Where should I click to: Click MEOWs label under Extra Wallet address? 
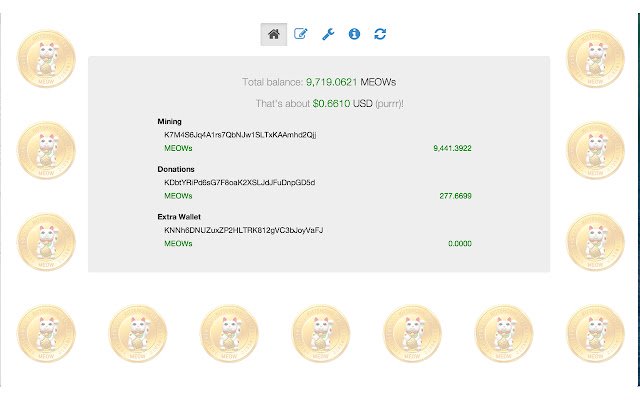(x=178, y=244)
